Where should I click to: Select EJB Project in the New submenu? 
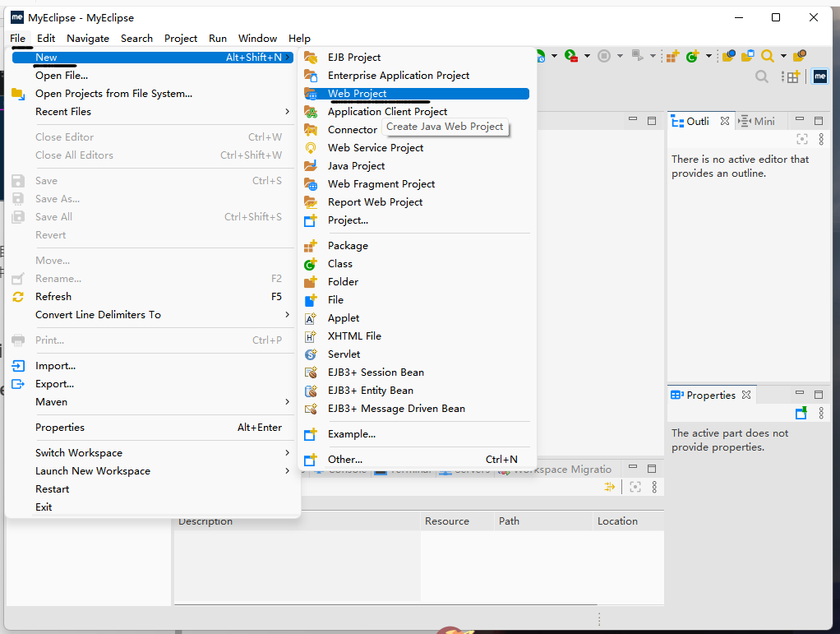(x=416, y=58)
